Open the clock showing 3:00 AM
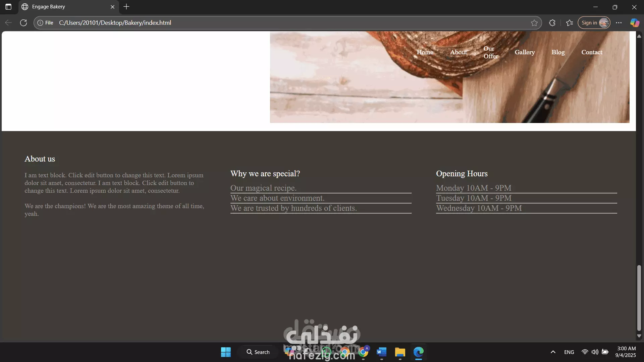Viewport: 644px width, 362px height. (626, 352)
